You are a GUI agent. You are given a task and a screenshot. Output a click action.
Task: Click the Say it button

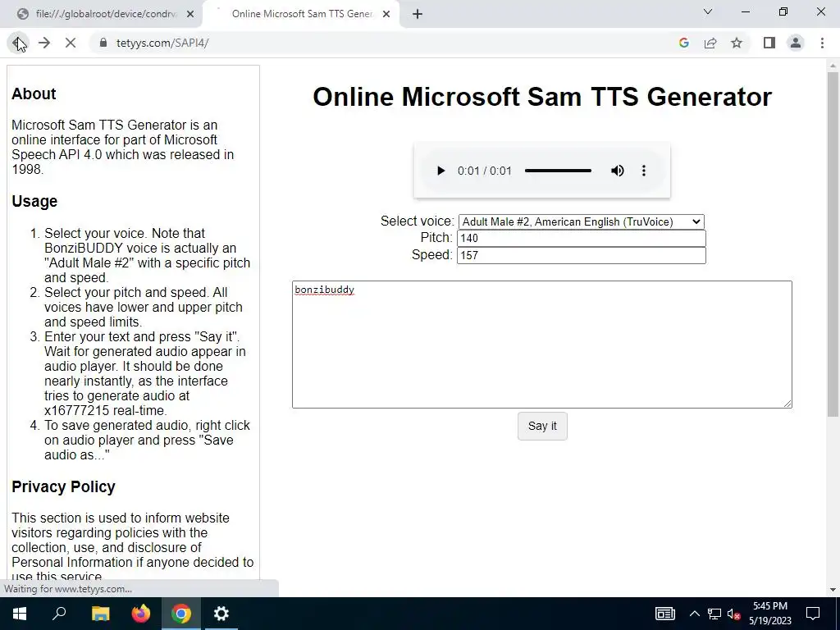tap(542, 426)
